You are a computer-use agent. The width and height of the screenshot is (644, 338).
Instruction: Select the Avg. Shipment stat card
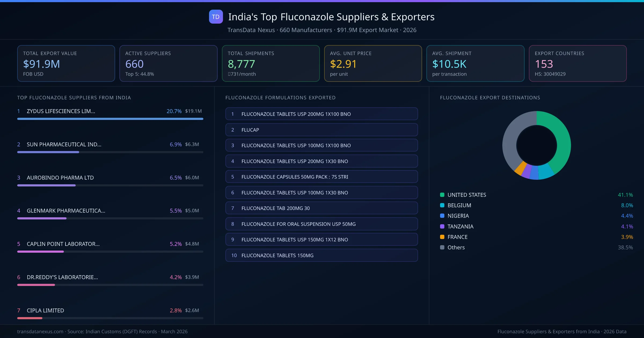(475, 63)
